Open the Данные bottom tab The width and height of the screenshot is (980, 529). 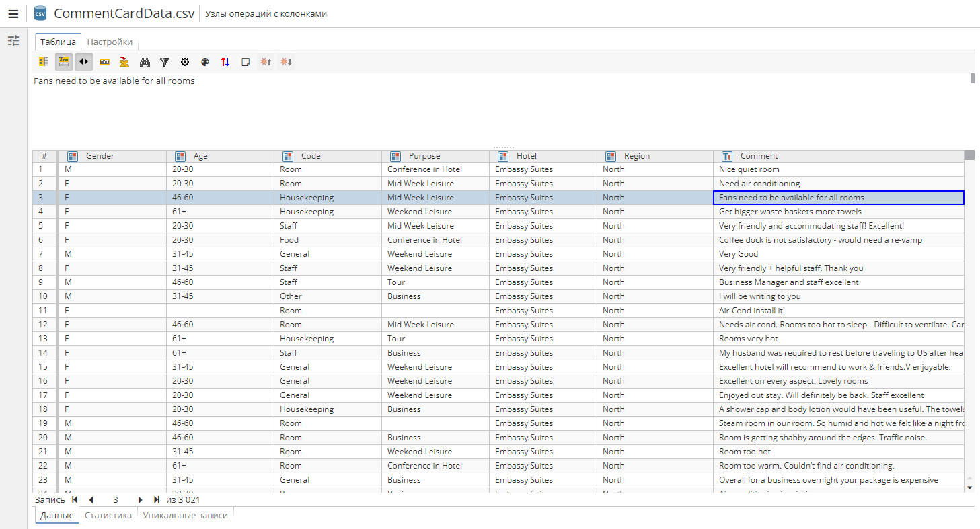tap(56, 516)
